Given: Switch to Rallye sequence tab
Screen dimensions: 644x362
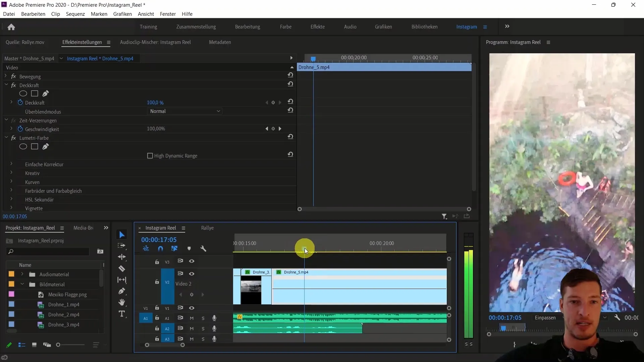Looking at the screenshot, I should [x=207, y=228].
